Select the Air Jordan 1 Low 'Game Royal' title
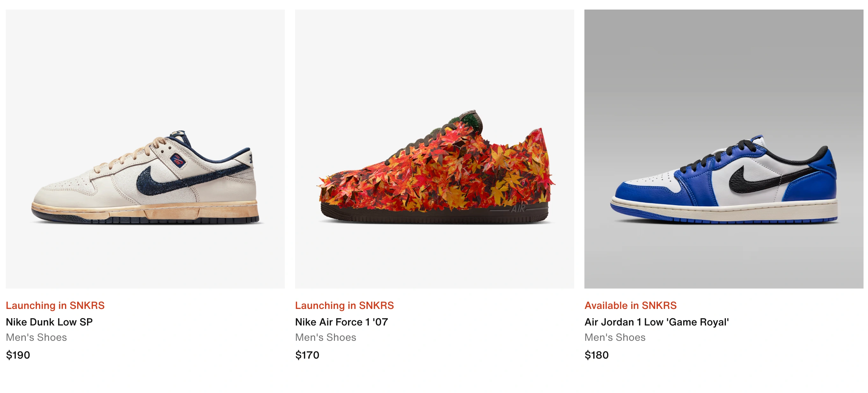Image resolution: width=868 pixels, height=393 pixels. point(651,322)
